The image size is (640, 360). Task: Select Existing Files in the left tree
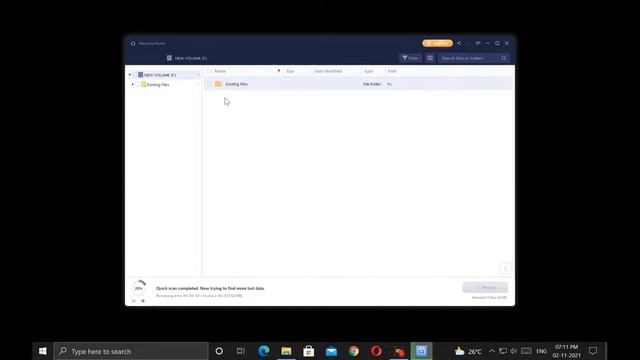[x=158, y=85]
